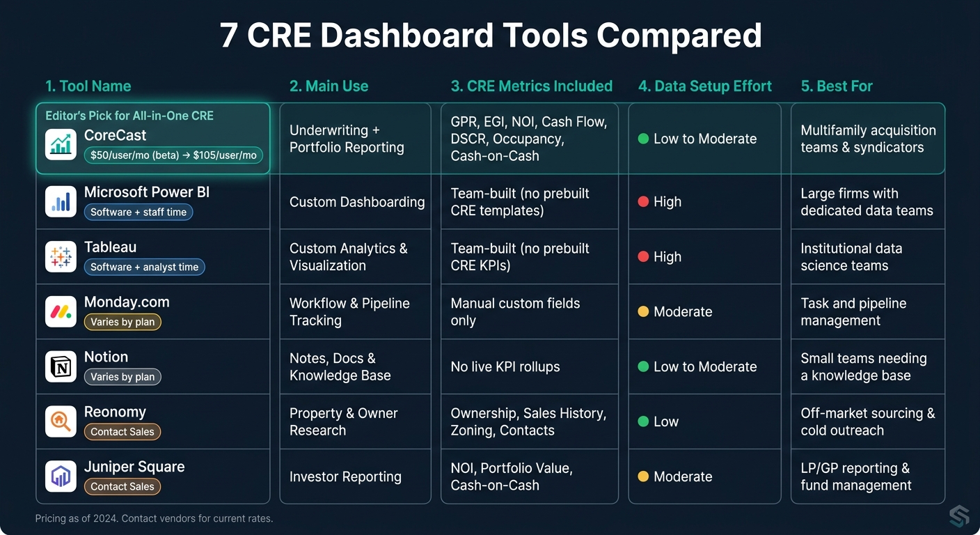Image resolution: width=980 pixels, height=535 pixels.
Task: Click the green dot in Reonomy row
Action: click(x=643, y=422)
